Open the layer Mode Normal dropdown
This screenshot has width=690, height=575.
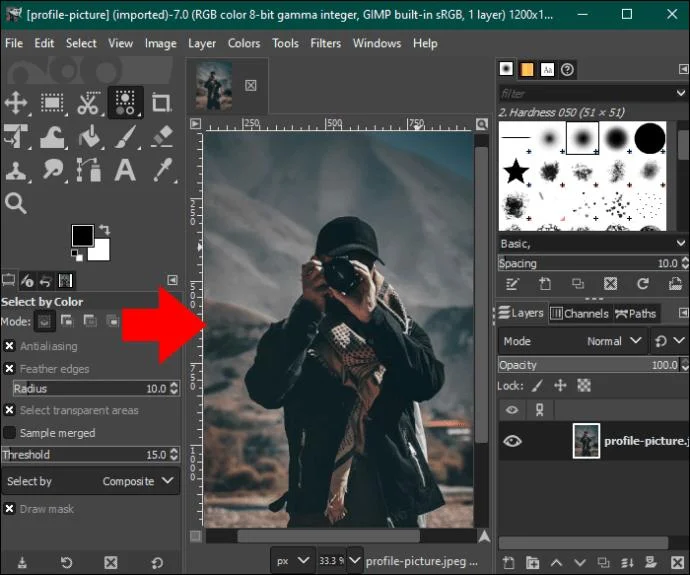coord(573,341)
